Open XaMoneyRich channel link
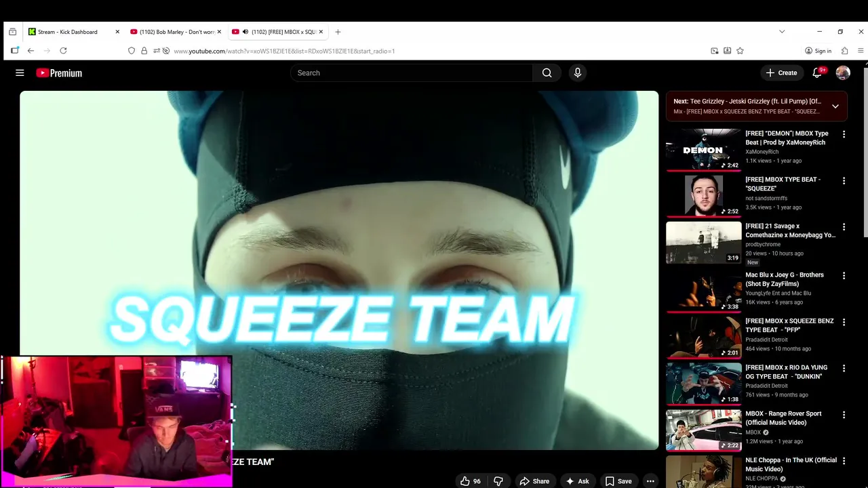 pos(762,152)
